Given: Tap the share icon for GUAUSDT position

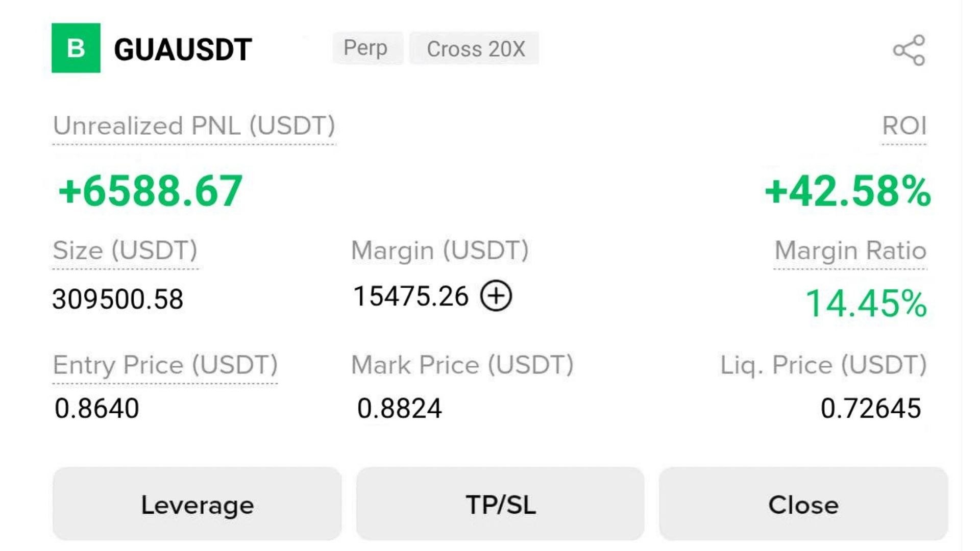Looking at the screenshot, I should coord(909,50).
